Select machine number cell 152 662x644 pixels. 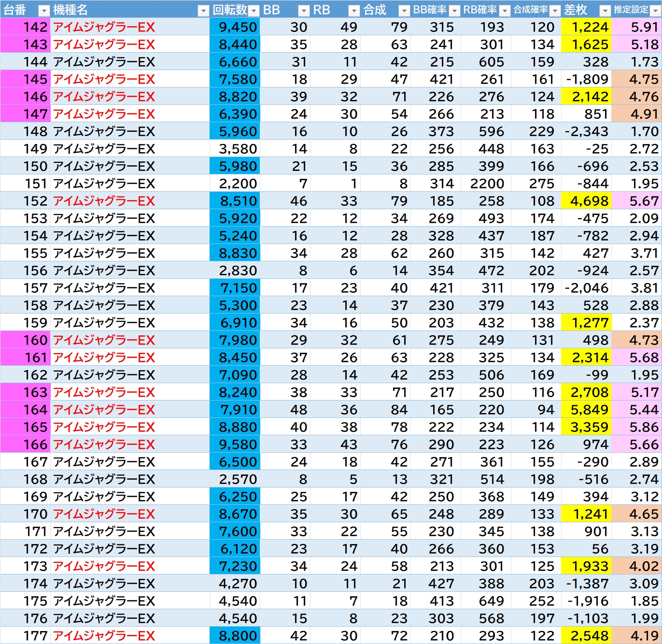click(25, 201)
